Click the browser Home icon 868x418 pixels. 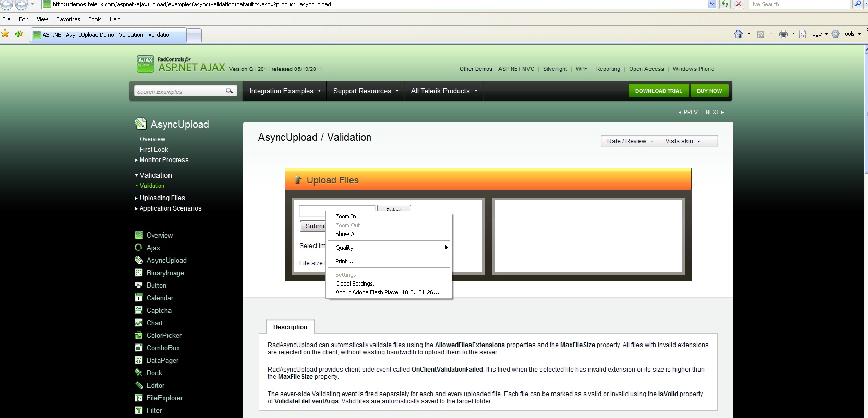pyautogui.click(x=738, y=34)
